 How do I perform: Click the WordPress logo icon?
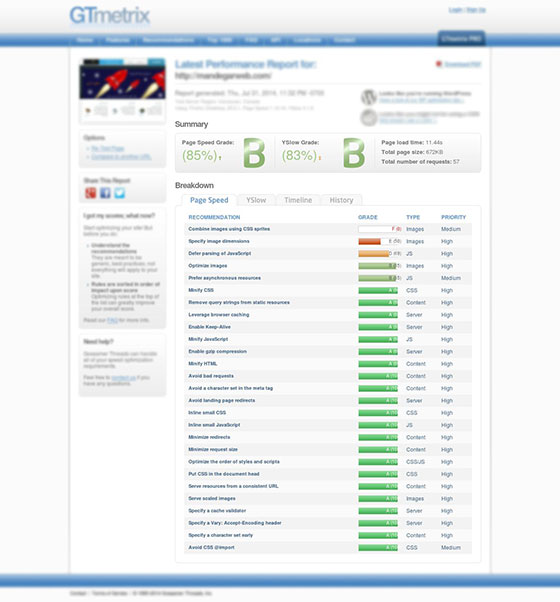368,97
